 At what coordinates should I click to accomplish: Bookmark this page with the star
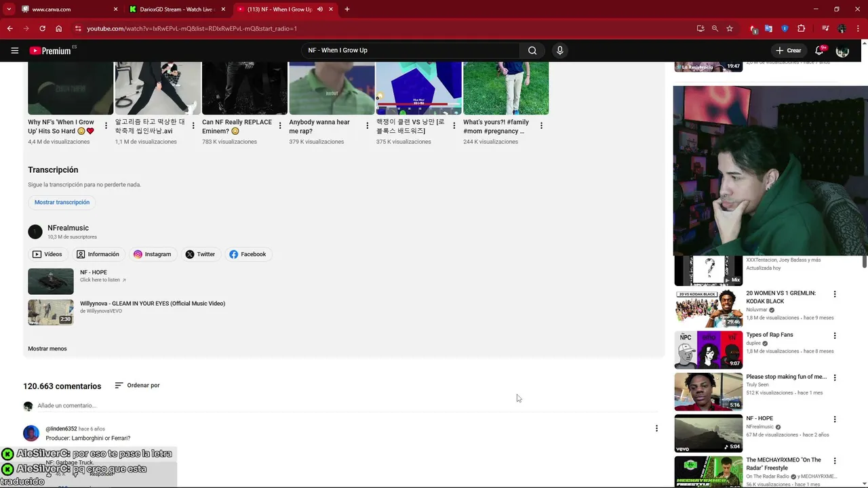click(730, 28)
